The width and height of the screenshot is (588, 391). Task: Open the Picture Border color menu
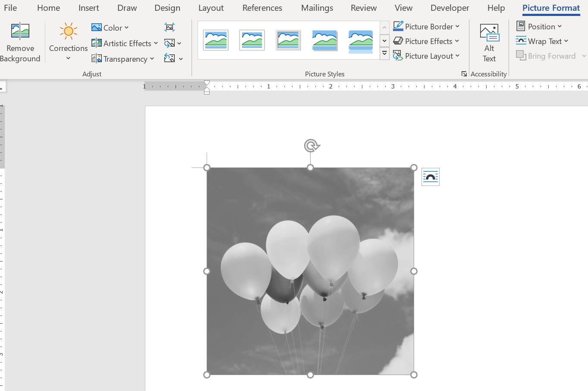(x=426, y=26)
